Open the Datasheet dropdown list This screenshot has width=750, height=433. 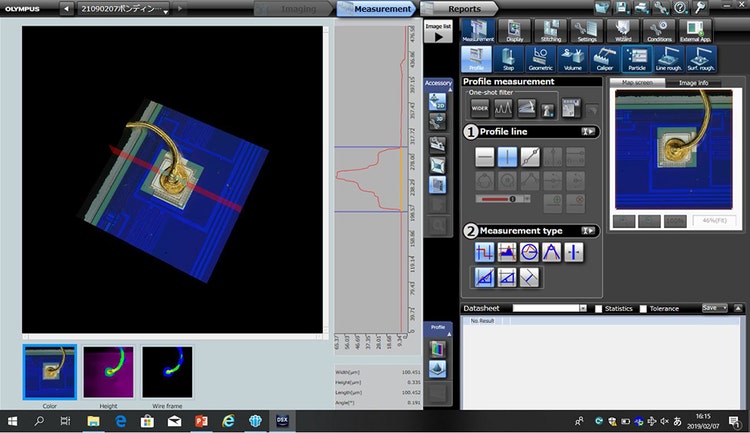(583, 308)
